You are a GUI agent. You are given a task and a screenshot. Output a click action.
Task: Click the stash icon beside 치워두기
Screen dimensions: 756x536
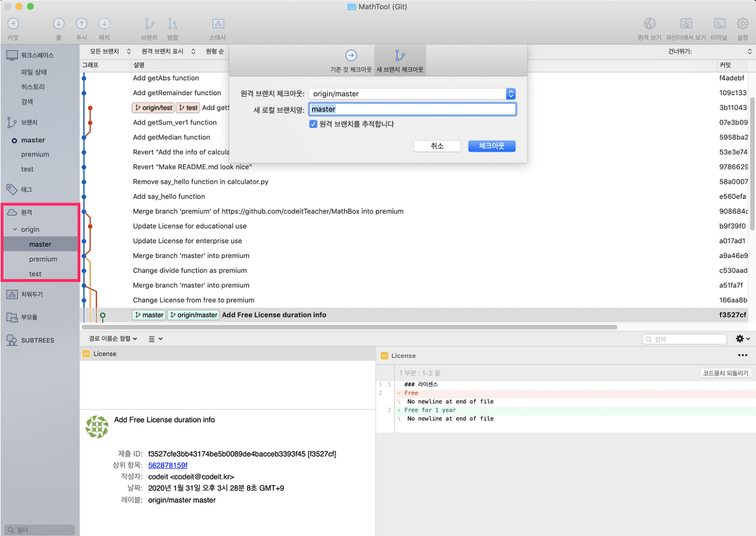coord(12,295)
